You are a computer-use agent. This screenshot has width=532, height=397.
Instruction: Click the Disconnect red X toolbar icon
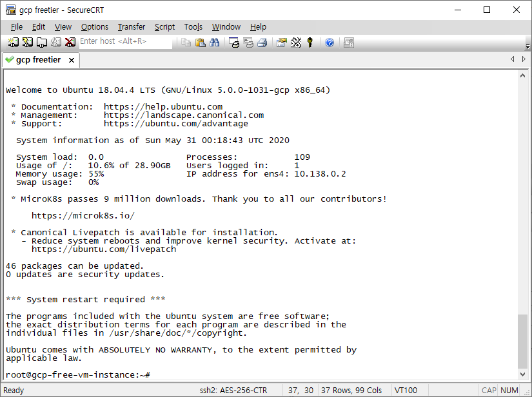point(70,43)
